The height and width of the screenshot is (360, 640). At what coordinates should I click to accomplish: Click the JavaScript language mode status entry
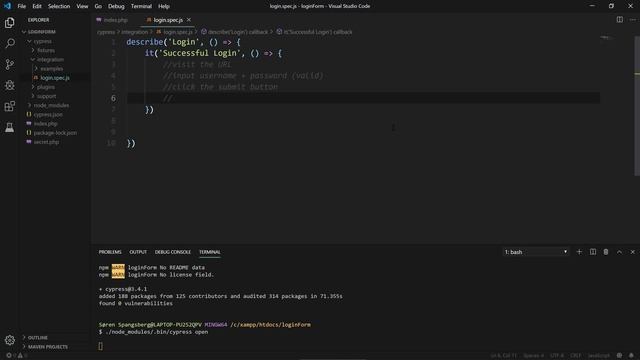click(598, 356)
